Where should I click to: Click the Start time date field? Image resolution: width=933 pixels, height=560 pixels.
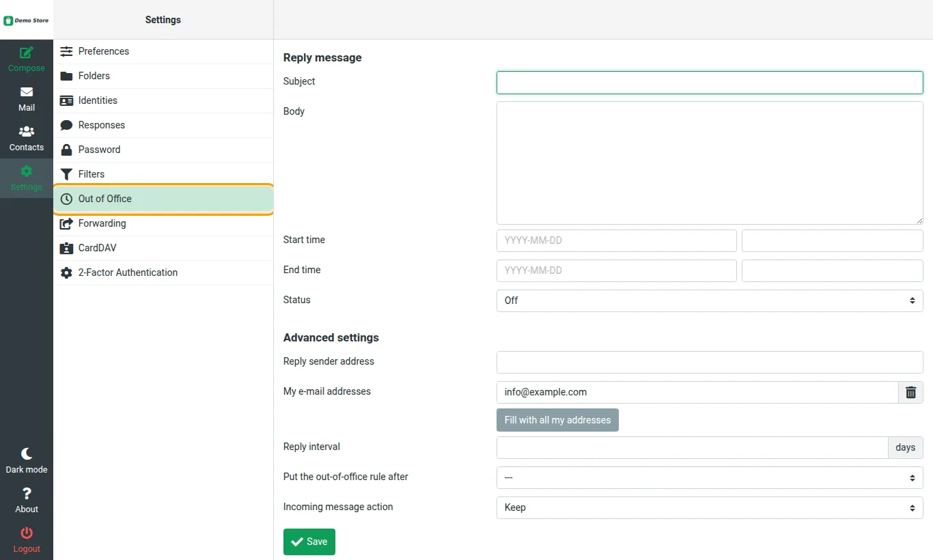point(617,240)
